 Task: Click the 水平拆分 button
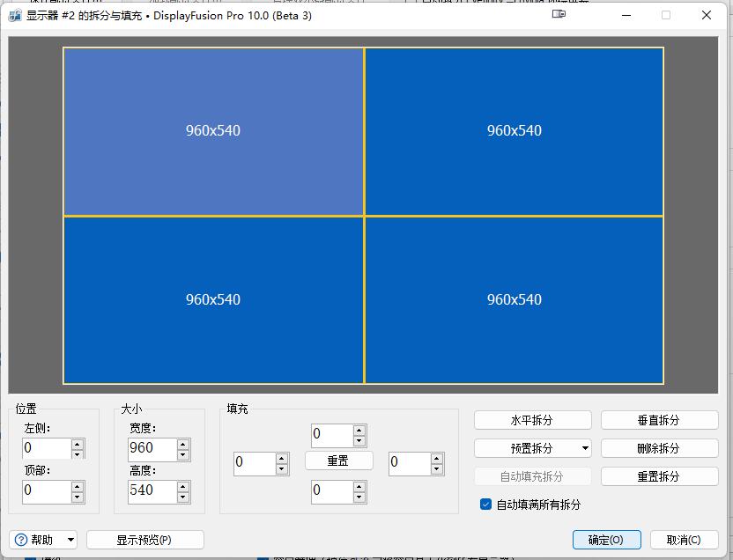pyautogui.click(x=532, y=420)
